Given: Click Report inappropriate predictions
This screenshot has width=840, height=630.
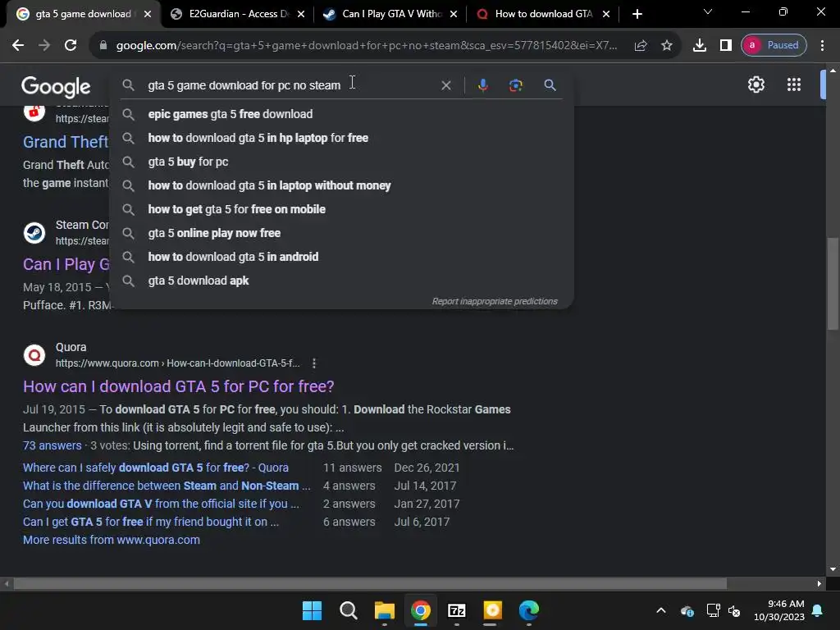Looking at the screenshot, I should click(495, 302).
